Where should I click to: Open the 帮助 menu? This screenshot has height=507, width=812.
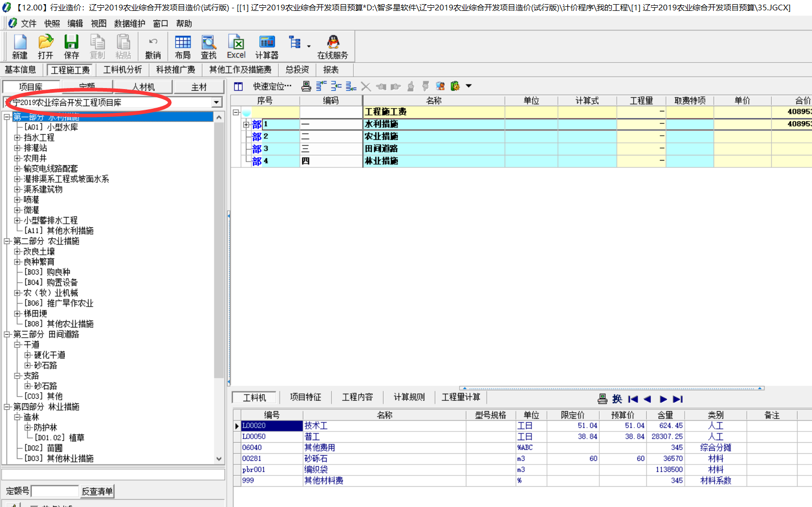184,23
